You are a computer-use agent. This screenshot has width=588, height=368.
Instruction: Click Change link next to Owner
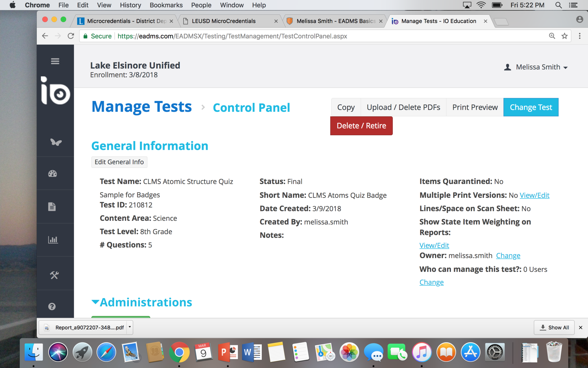[x=508, y=256]
